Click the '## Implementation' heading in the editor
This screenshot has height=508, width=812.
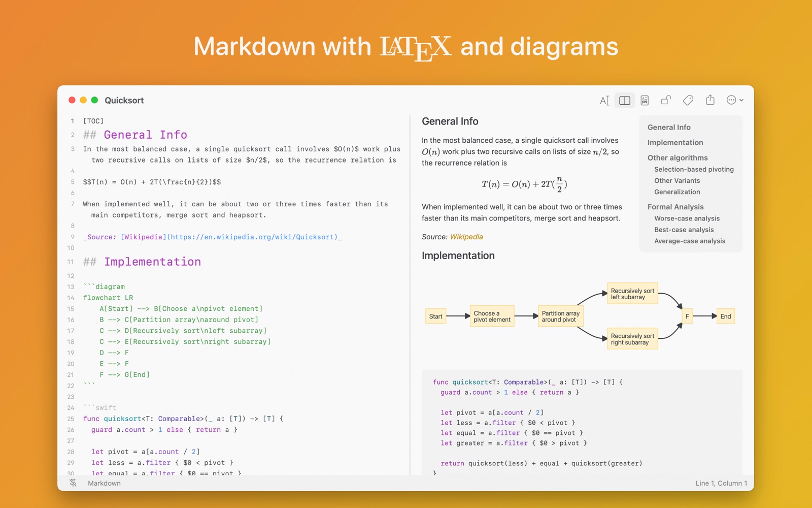pyautogui.click(x=142, y=262)
